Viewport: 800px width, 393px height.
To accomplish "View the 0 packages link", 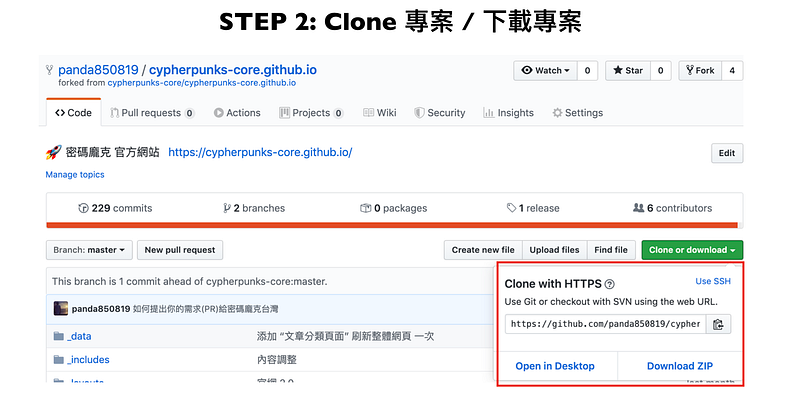I will (393, 208).
